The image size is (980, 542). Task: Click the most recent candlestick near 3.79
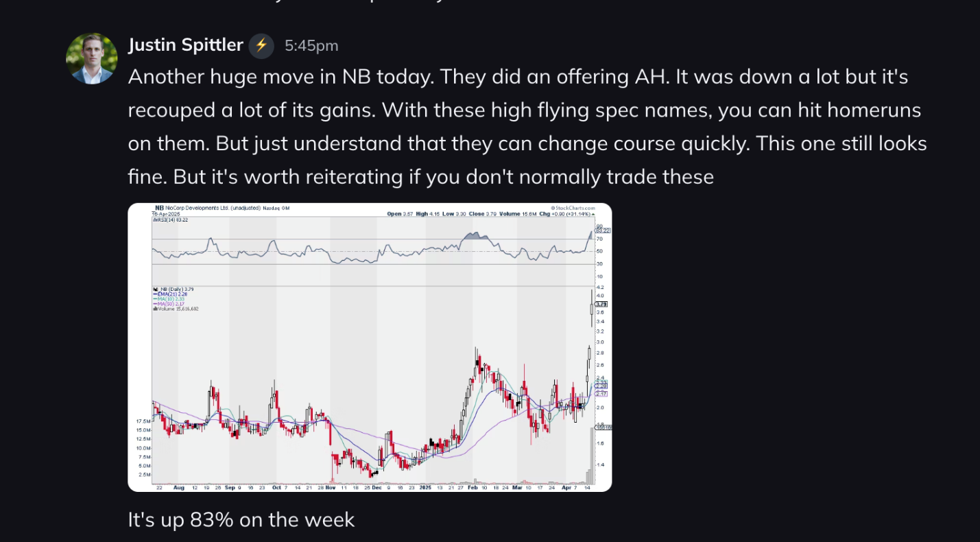point(592,309)
